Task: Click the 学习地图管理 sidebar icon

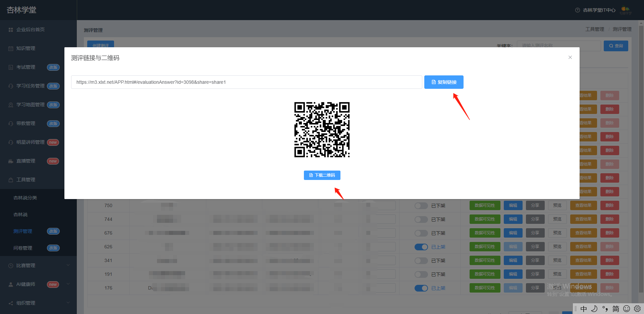Action: (11, 105)
